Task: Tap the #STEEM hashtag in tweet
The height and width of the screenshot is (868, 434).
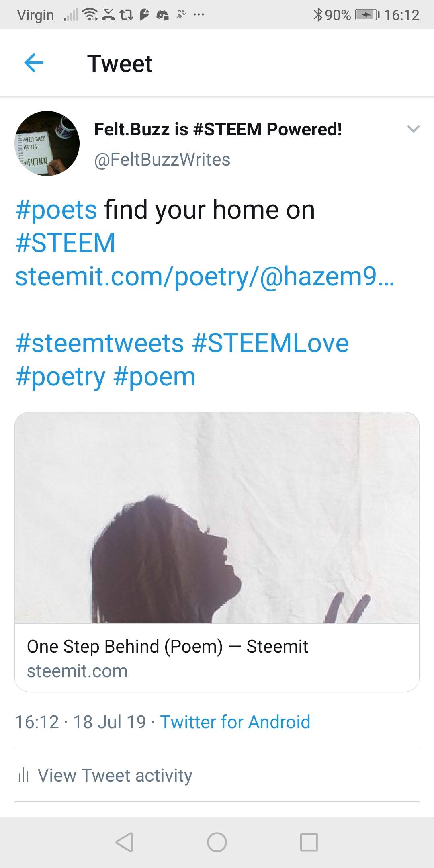Action: [66, 243]
